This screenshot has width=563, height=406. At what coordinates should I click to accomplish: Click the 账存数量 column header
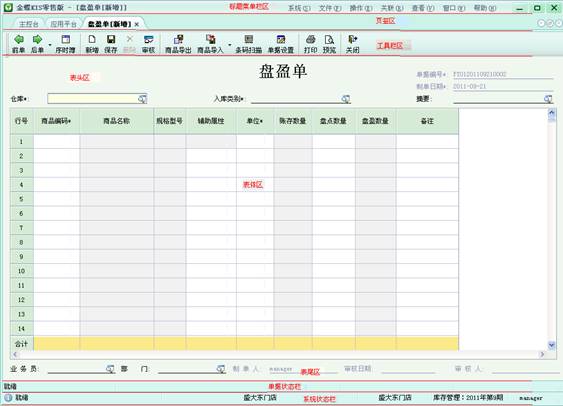pyautogui.click(x=293, y=121)
